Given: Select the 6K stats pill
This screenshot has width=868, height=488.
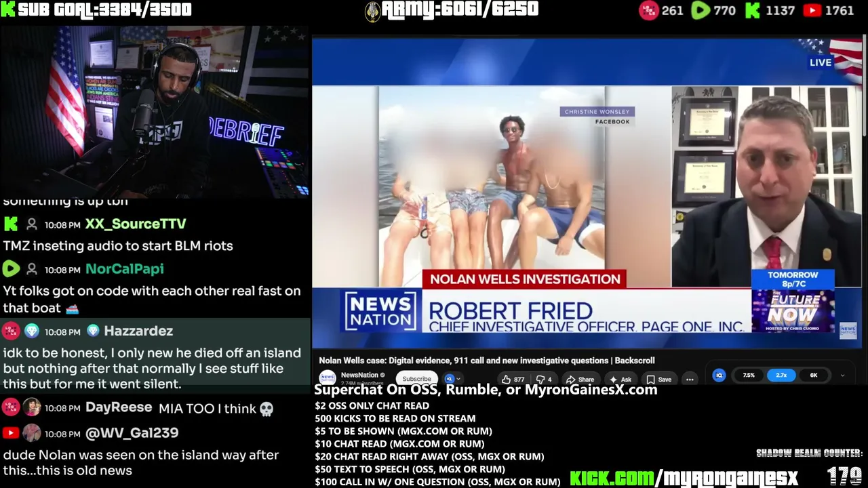Looking at the screenshot, I should coord(814,375).
